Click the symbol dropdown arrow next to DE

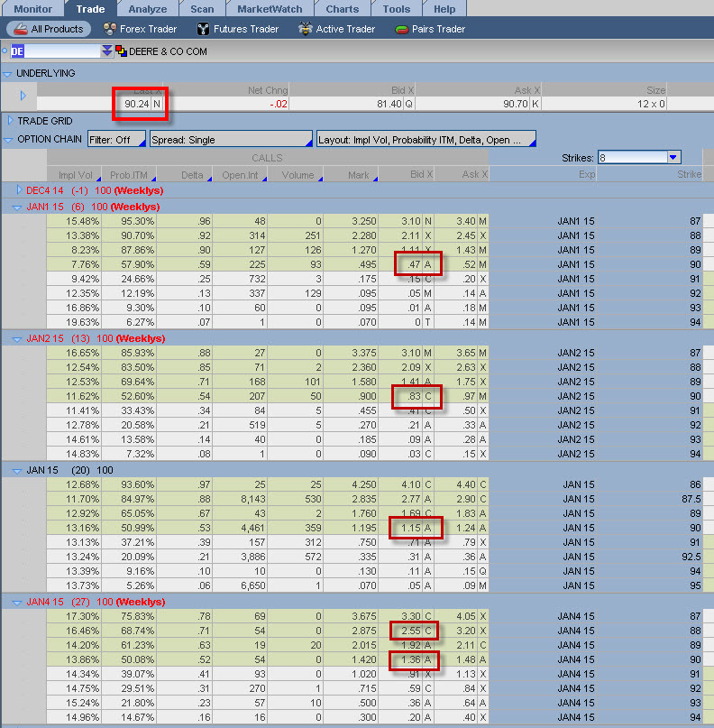click(x=106, y=51)
